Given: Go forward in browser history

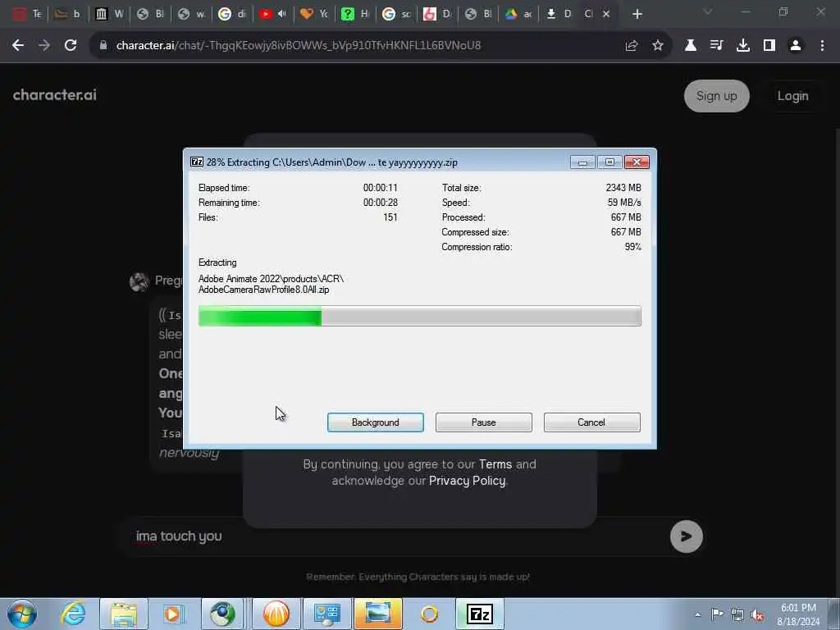Looking at the screenshot, I should [44, 46].
